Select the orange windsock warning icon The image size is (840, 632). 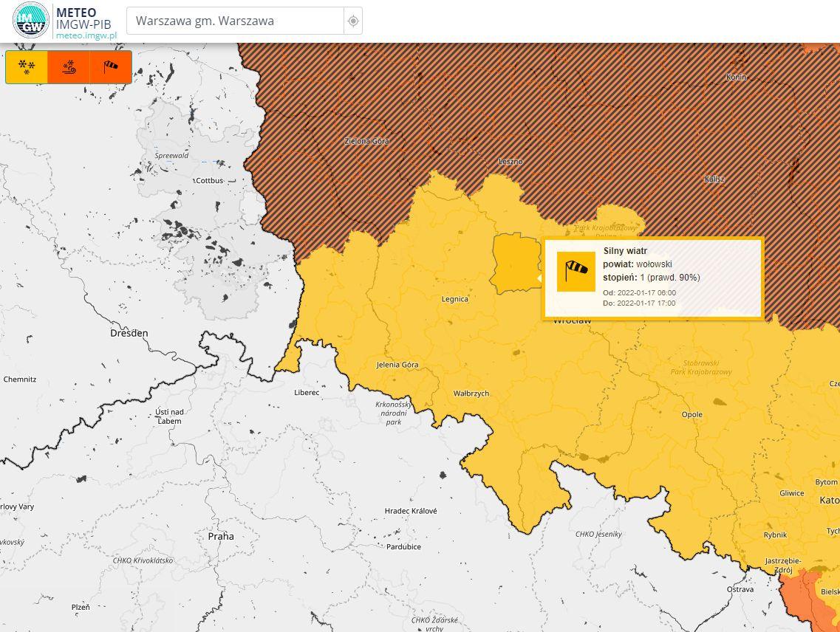(x=110, y=67)
